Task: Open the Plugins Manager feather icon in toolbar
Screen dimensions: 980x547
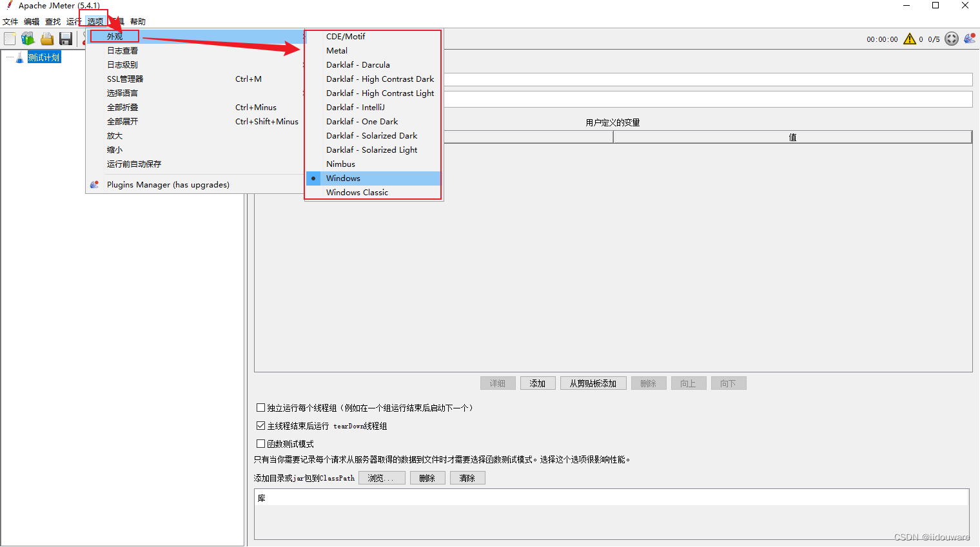Action: coord(970,39)
